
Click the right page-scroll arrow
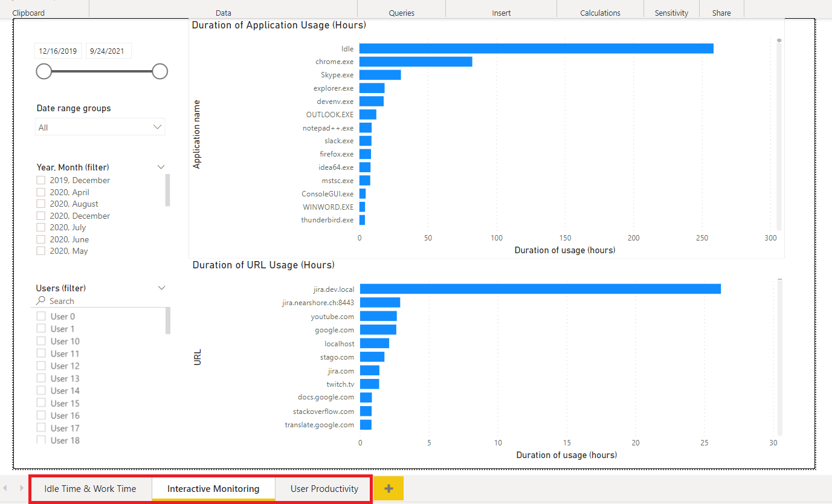[22, 488]
